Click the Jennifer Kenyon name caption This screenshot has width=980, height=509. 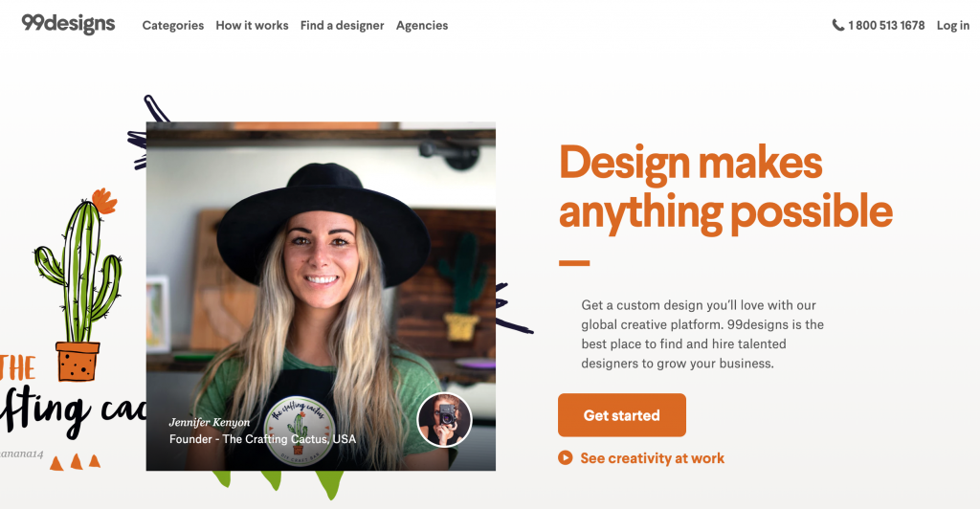[210, 422]
